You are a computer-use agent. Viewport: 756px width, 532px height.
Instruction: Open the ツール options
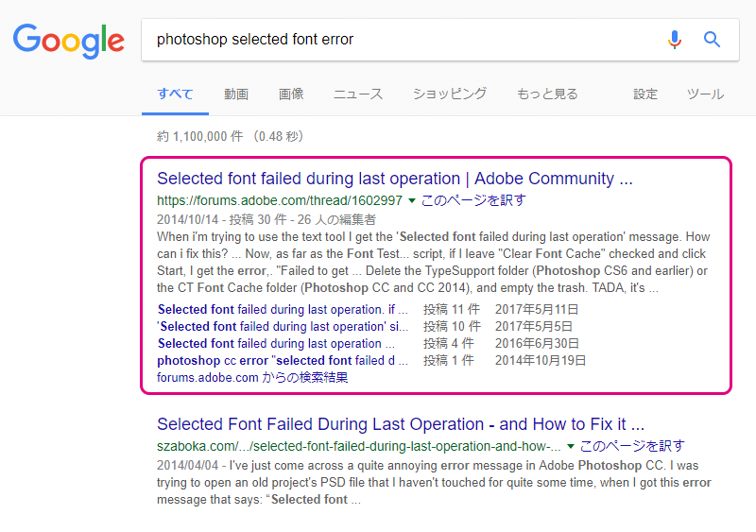pyautogui.click(x=705, y=94)
